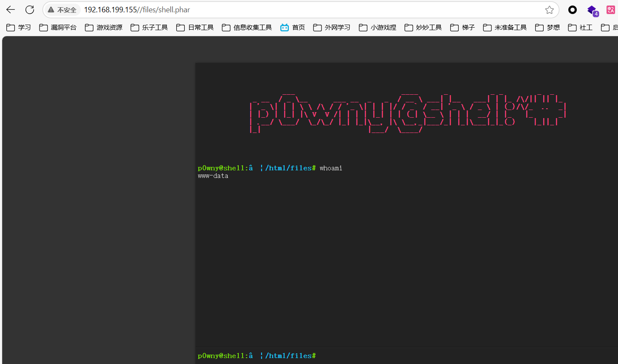The image size is (618, 364).
Task: Click the "/html/files#" path beside whoami
Action: tap(291, 168)
